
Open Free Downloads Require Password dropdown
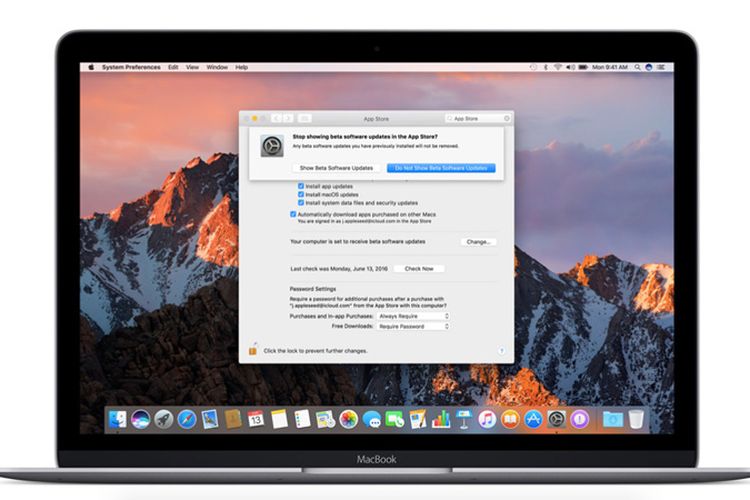click(413, 326)
